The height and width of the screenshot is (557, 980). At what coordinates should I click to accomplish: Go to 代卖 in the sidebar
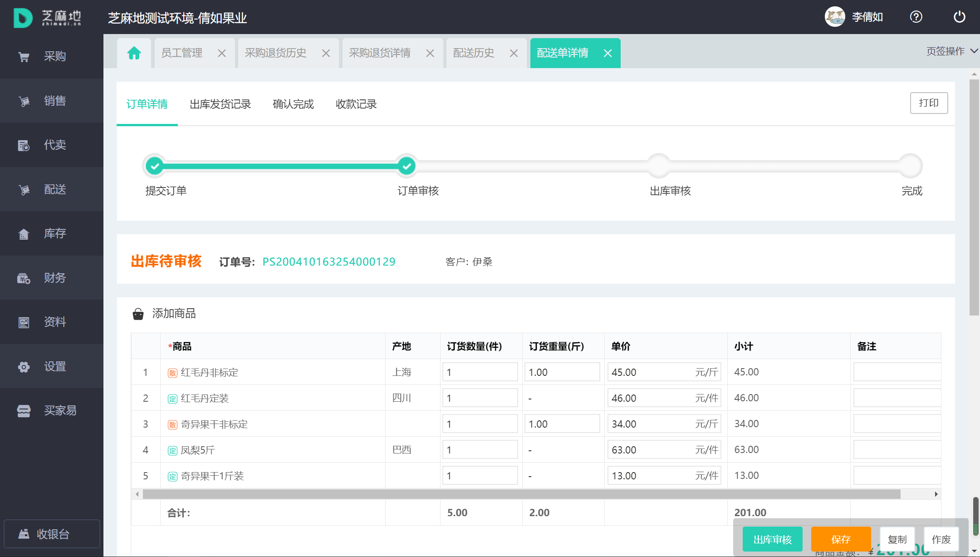(52, 145)
